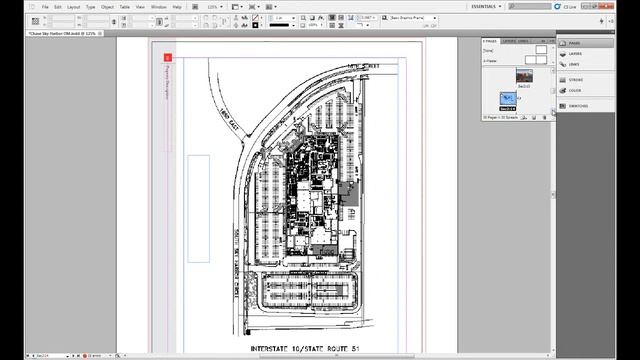Open the Edit menu
This screenshot has width=640, height=360.
58,7
